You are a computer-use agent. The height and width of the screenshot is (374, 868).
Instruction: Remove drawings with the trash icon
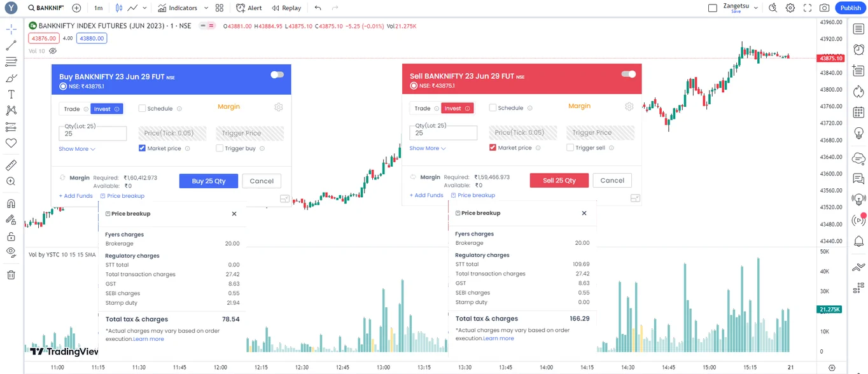tap(11, 275)
